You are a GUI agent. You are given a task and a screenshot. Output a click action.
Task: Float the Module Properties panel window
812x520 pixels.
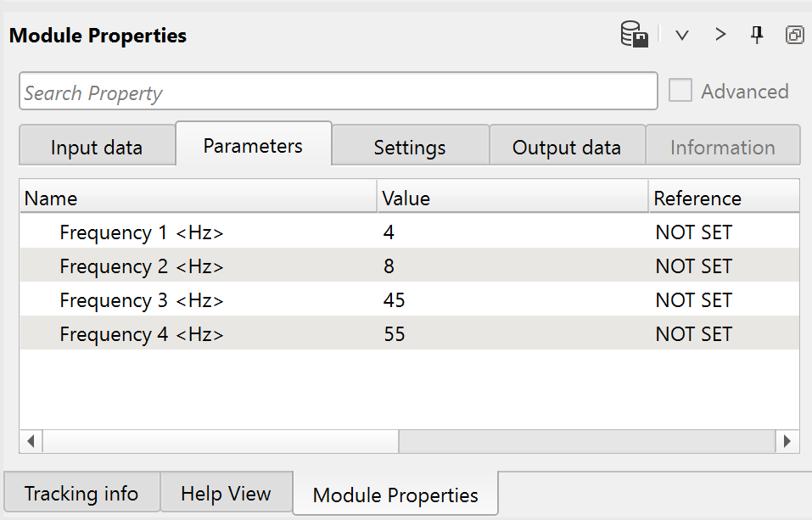794,35
